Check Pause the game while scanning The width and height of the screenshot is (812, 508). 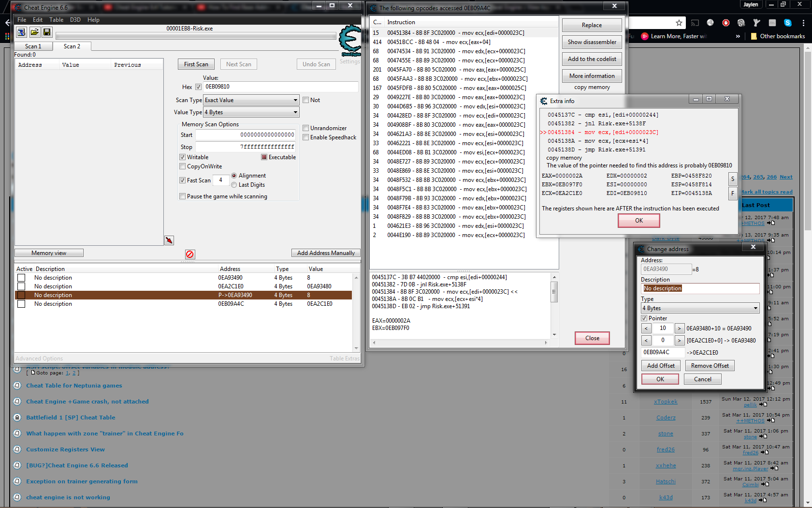point(182,196)
